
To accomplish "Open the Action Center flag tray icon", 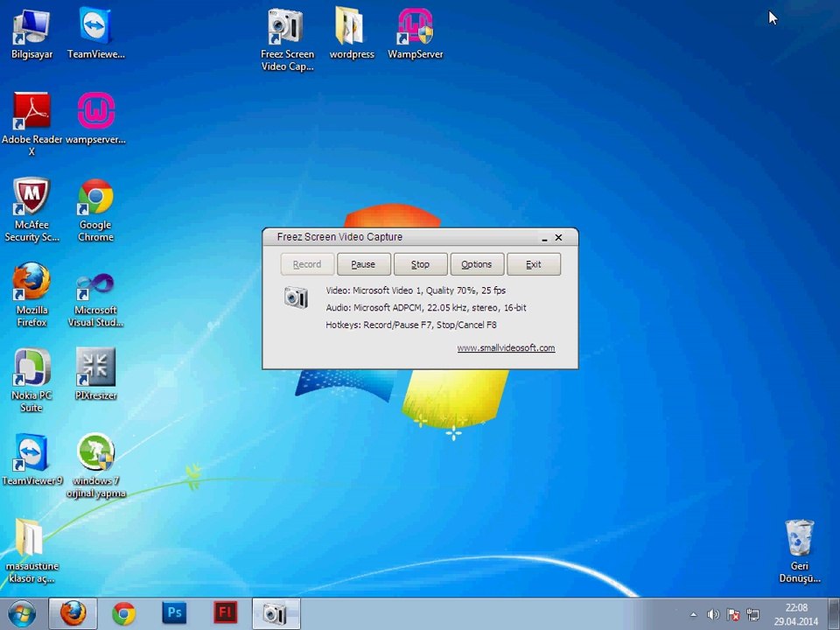I will click(733, 614).
